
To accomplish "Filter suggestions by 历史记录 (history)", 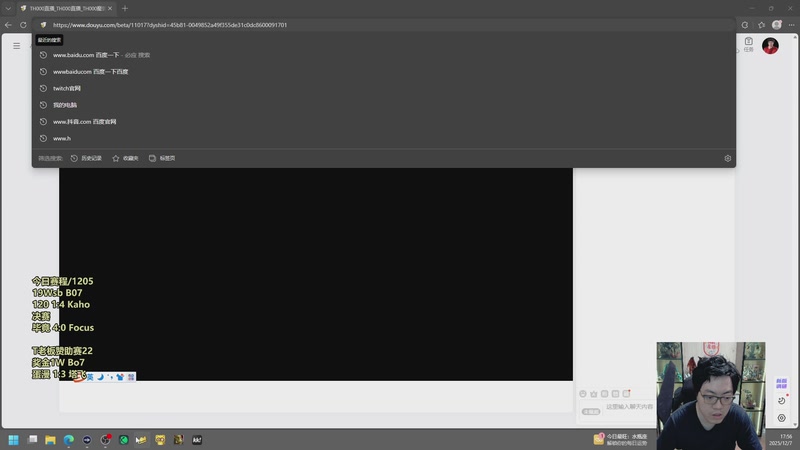I will 86,158.
